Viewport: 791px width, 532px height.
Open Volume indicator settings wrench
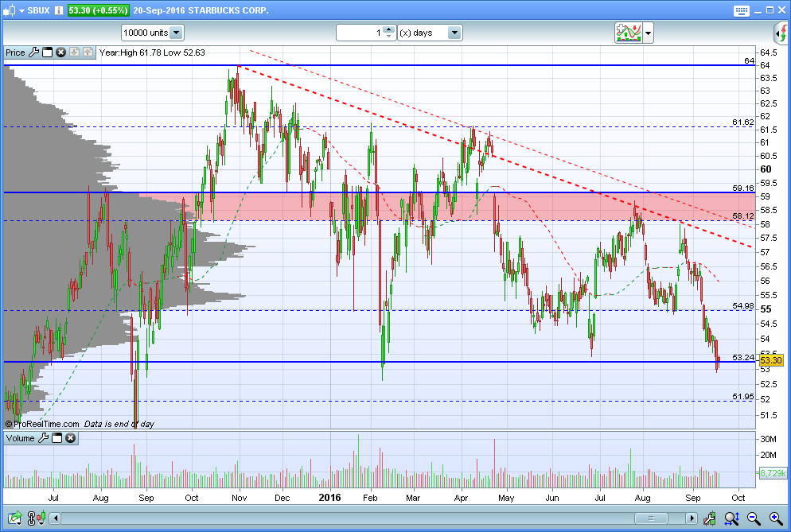coord(44,438)
